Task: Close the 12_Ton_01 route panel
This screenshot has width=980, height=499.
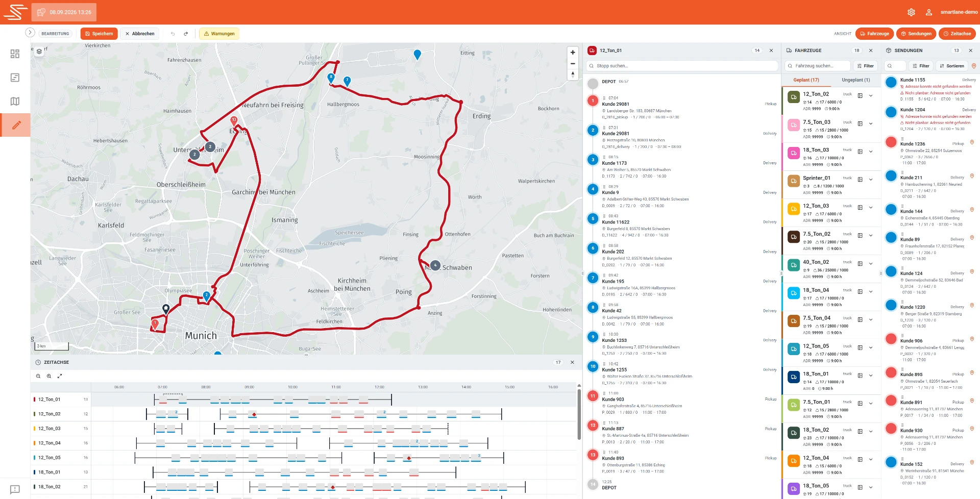Action: (771, 51)
